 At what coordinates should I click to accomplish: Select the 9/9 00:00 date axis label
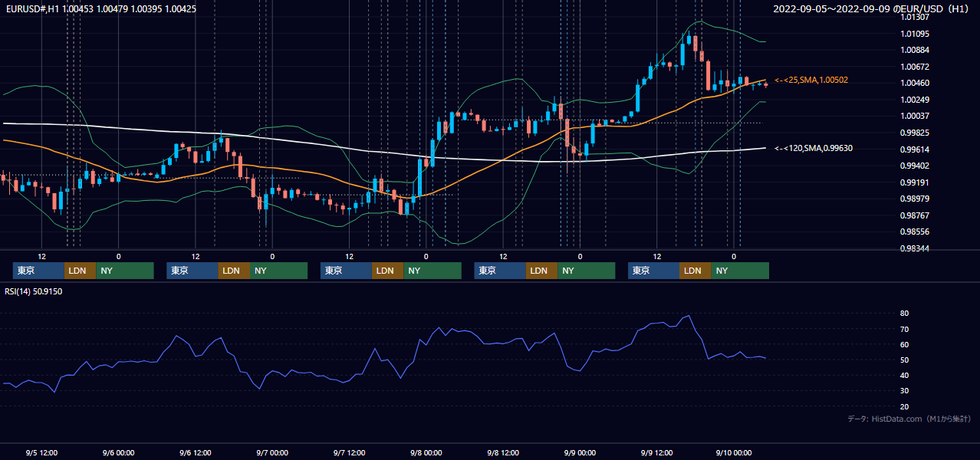(580, 452)
